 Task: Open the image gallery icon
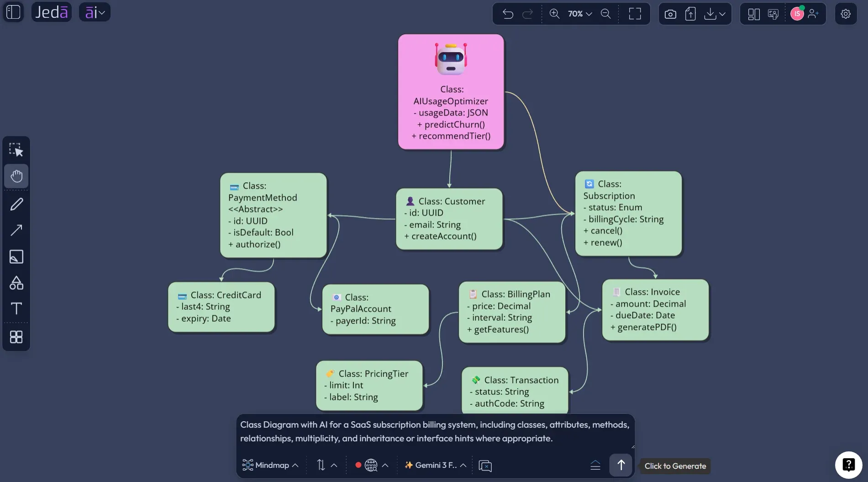[773, 14]
